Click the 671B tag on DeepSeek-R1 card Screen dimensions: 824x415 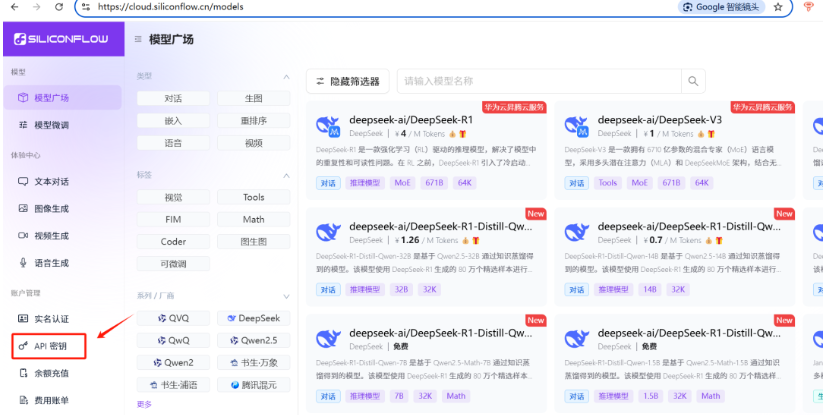[433, 183]
